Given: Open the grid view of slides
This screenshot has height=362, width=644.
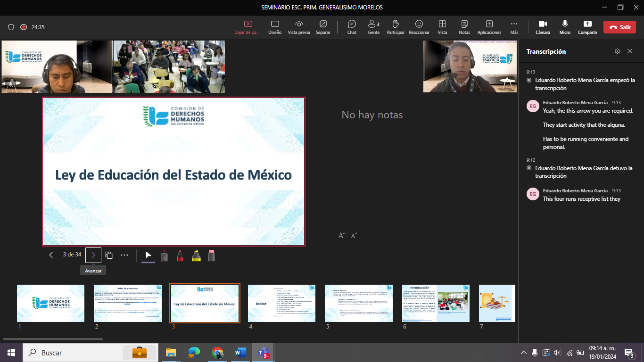Looking at the screenshot, I should pos(109,255).
